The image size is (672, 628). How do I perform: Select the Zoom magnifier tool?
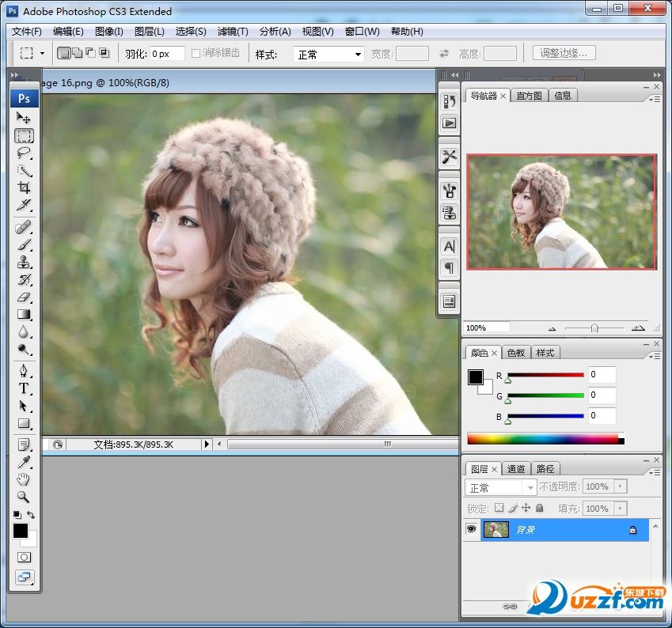point(24,497)
